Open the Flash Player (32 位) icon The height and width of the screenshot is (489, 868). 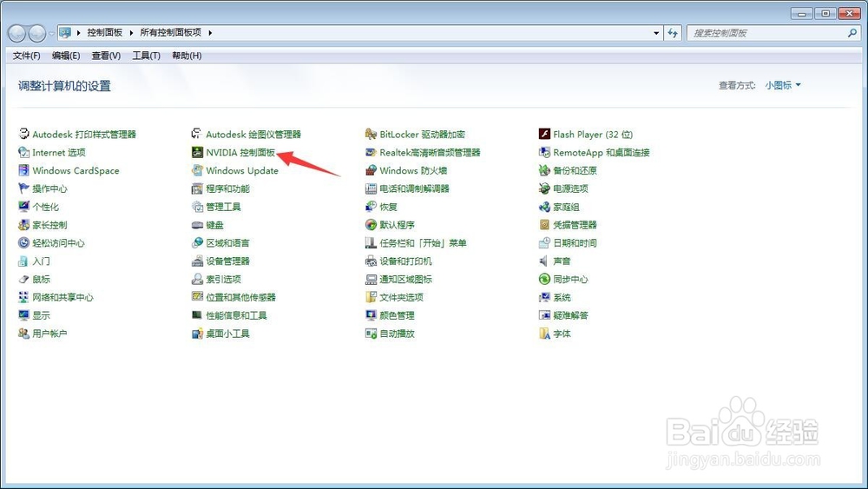coord(544,134)
